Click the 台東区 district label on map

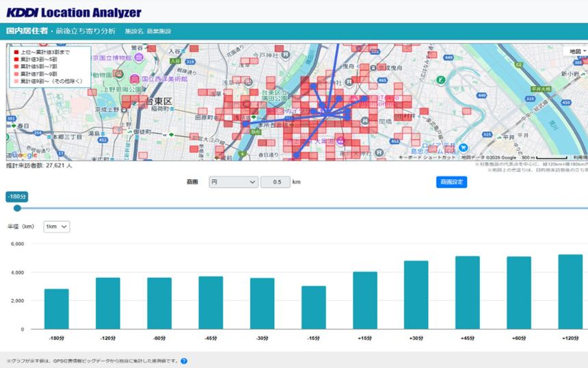[x=159, y=101]
